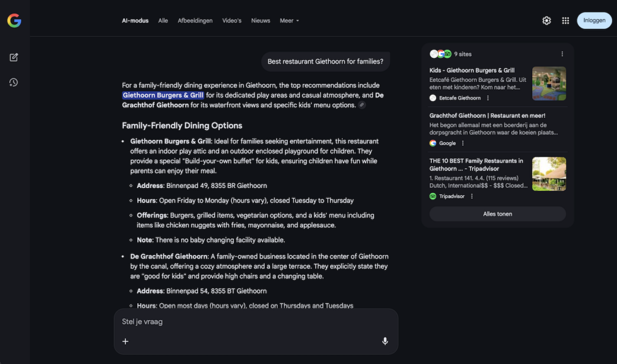Click the playground thumbnail of Giethoorn Burgers
Viewport: 617px width, 364px height.
pos(549,83)
